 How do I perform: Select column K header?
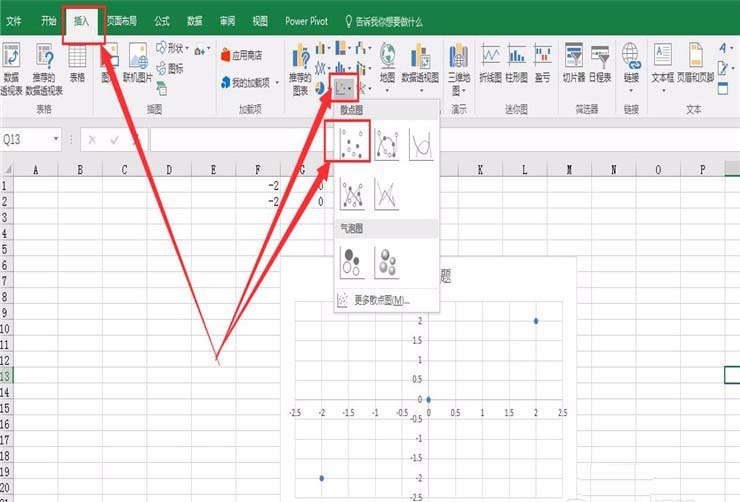coord(480,170)
